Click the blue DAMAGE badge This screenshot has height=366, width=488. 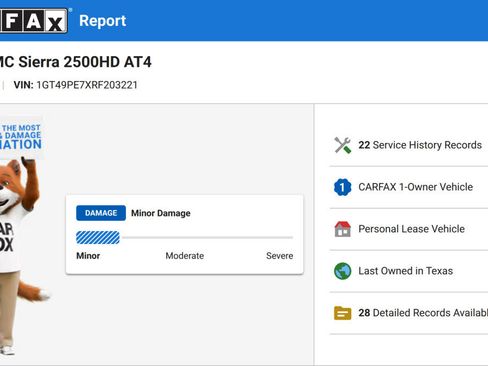101,213
